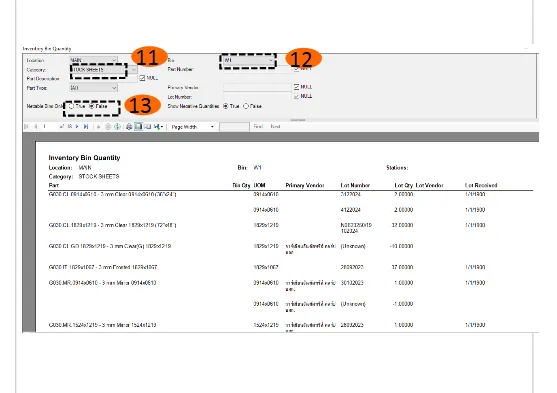Toggle Lot Number NULL checkbox
Viewport: 557px width, 393px height.
click(297, 96)
